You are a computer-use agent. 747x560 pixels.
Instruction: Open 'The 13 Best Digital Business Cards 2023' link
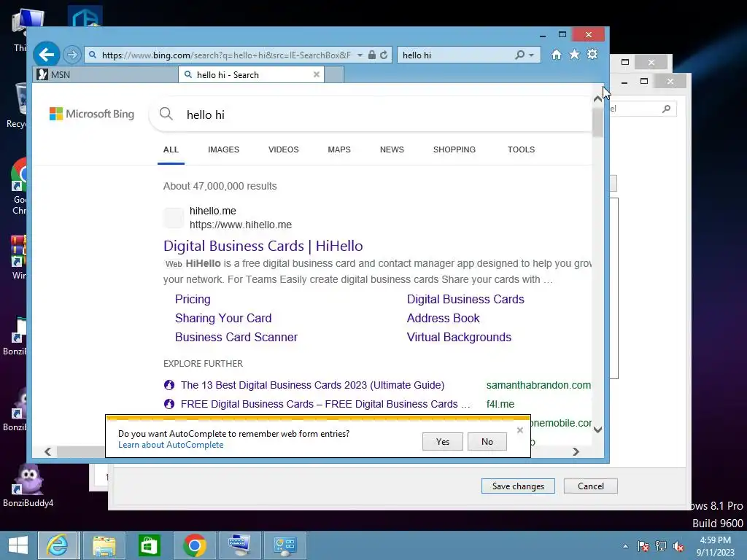pyautogui.click(x=312, y=385)
